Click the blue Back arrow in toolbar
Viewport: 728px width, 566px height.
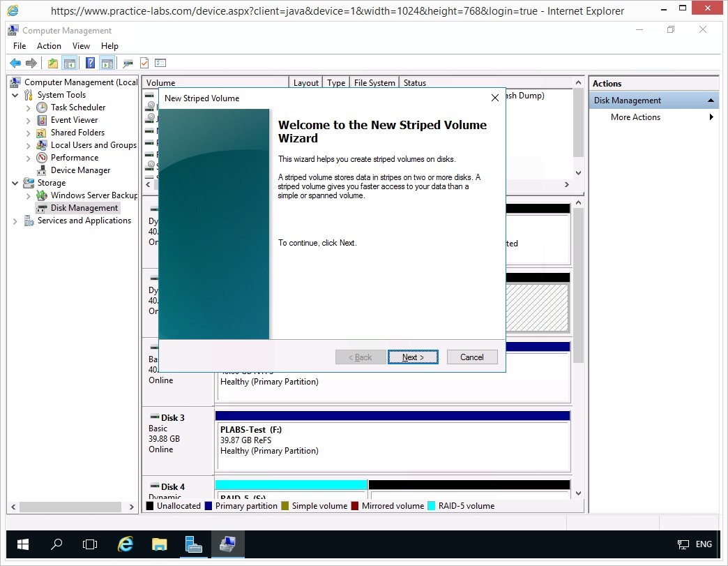pyautogui.click(x=15, y=63)
